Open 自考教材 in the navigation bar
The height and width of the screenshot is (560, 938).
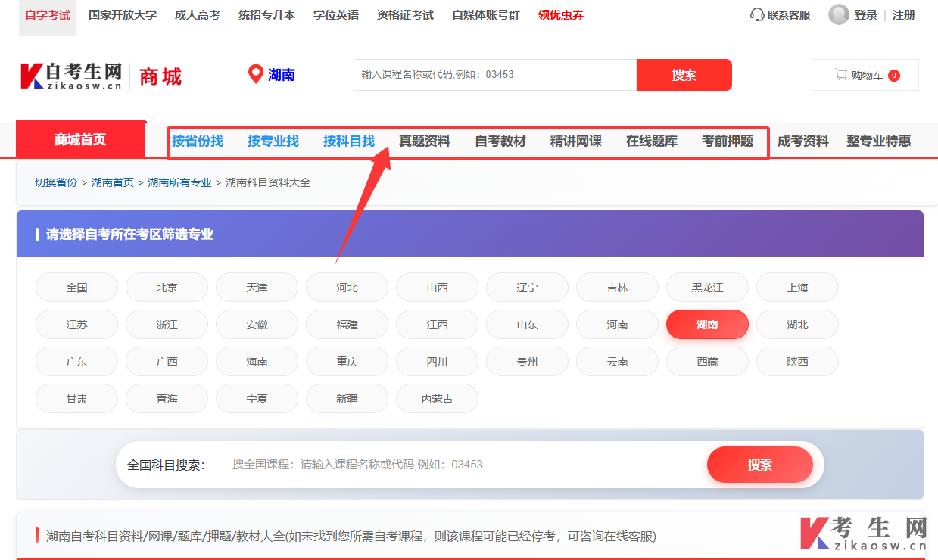tap(500, 141)
